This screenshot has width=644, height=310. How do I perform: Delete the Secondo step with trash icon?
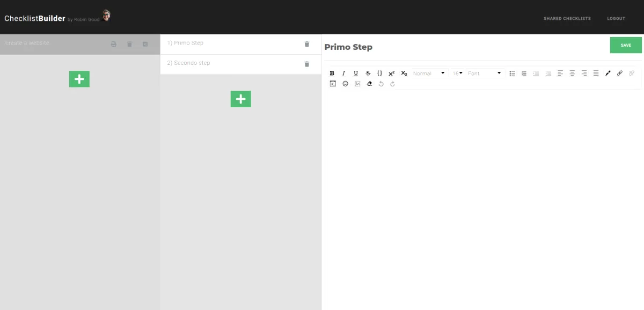[x=307, y=64]
